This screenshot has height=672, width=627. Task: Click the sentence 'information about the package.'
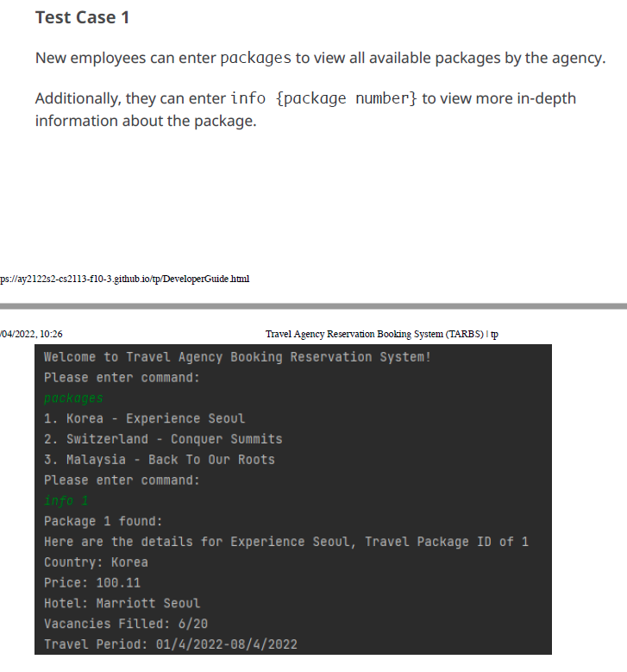point(146,122)
